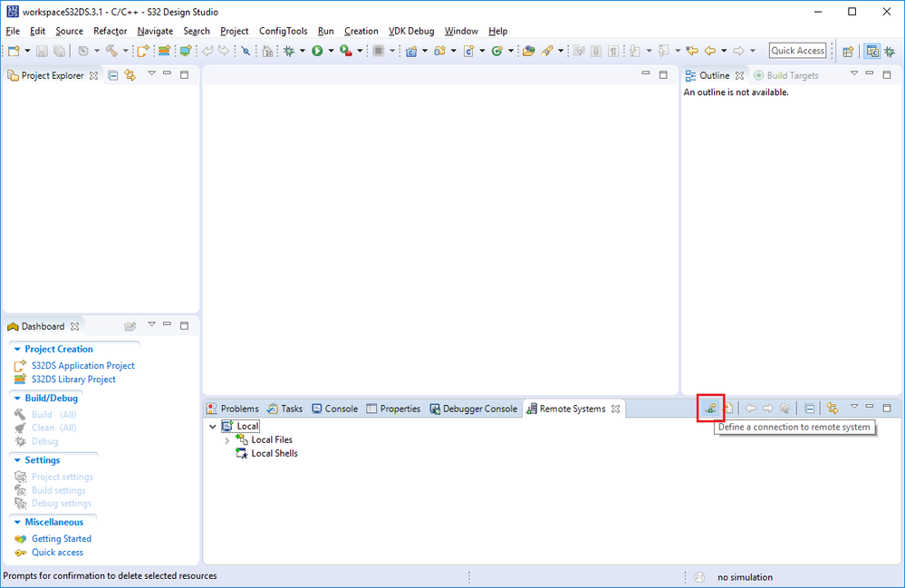
Task: Click the new source folder toolbar icon
Action: (439, 51)
